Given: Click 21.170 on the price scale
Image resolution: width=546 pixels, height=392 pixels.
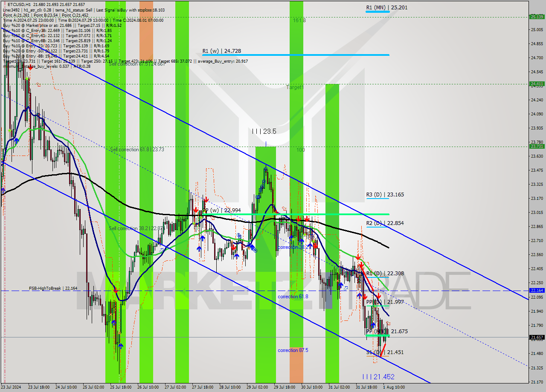Looking at the screenshot, I should [537, 382].
